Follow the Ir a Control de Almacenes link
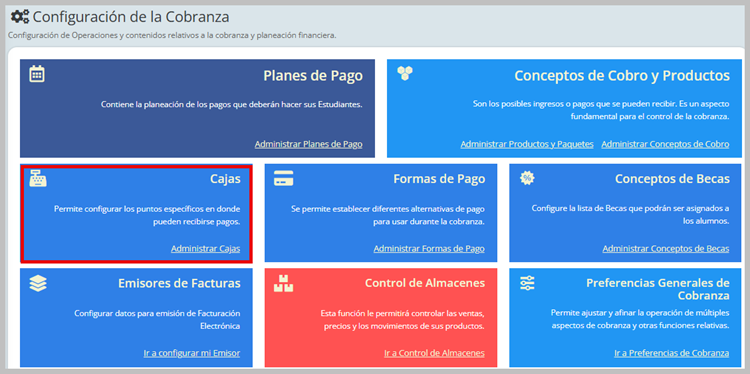Viewport: 750px width, 374px height. (x=434, y=353)
